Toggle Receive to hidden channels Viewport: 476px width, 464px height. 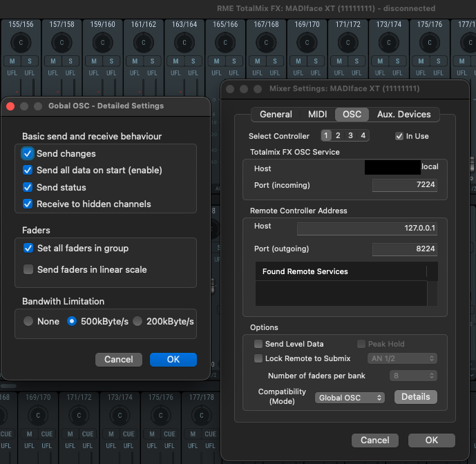(x=28, y=204)
